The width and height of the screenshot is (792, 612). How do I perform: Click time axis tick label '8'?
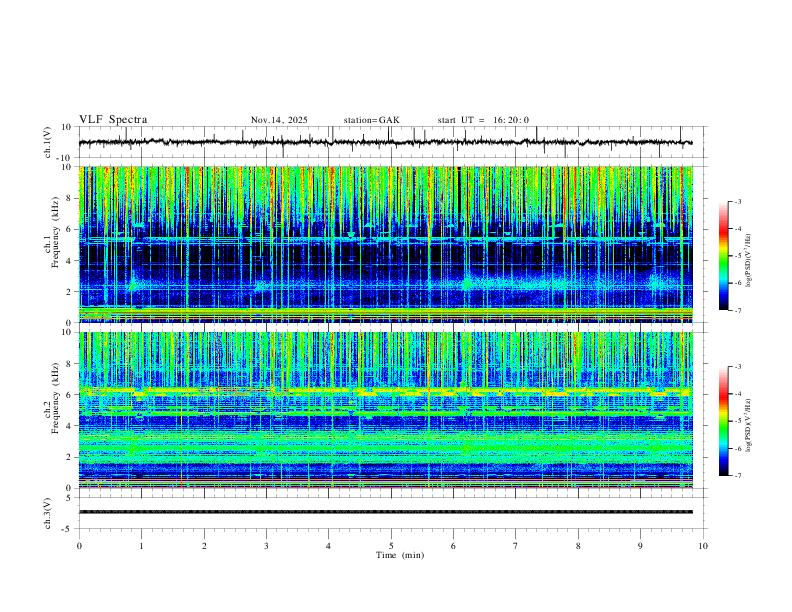pyautogui.click(x=578, y=546)
